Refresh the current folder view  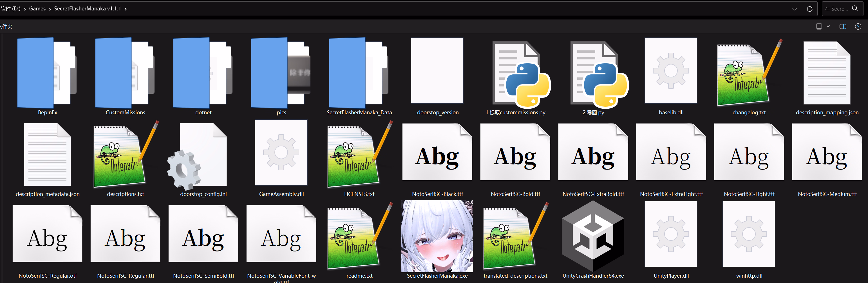point(809,9)
